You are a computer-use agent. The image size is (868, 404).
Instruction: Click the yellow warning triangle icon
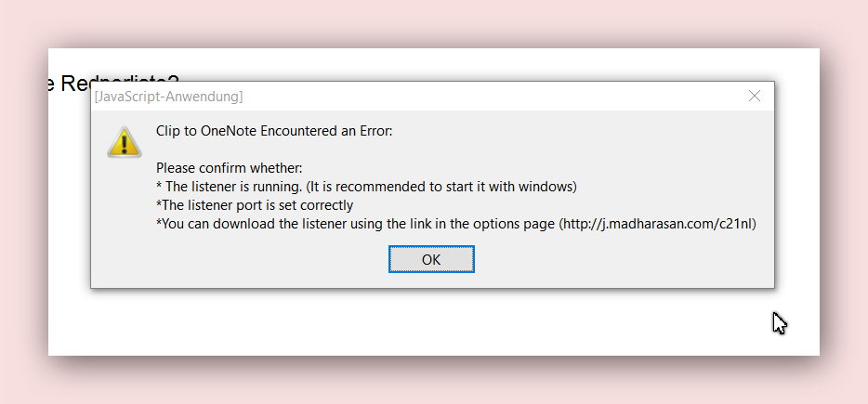pos(123,141)
